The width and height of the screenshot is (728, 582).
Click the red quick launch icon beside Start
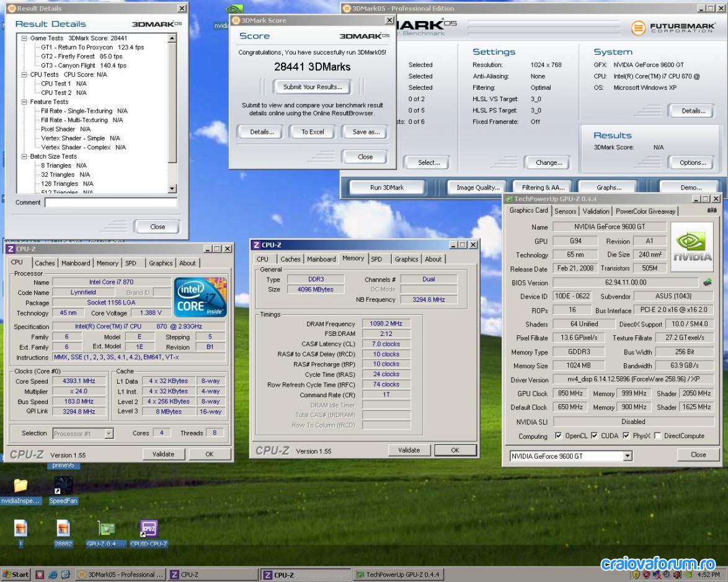[x=40, y=575]
